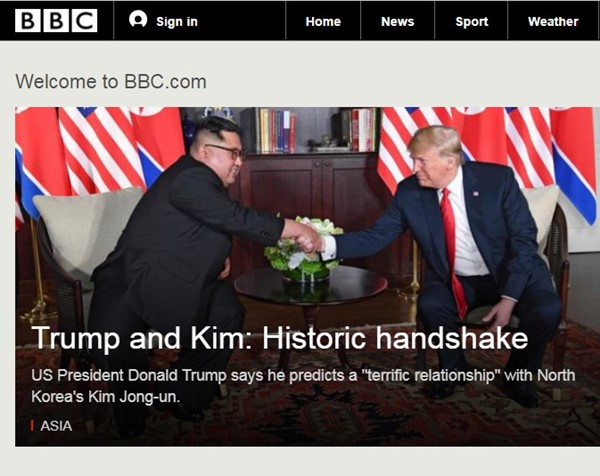Open the 'Trump and Kim: Historic handshake' headline
The width and height of the screenshot is (600, 476).
tap(280, 338)
